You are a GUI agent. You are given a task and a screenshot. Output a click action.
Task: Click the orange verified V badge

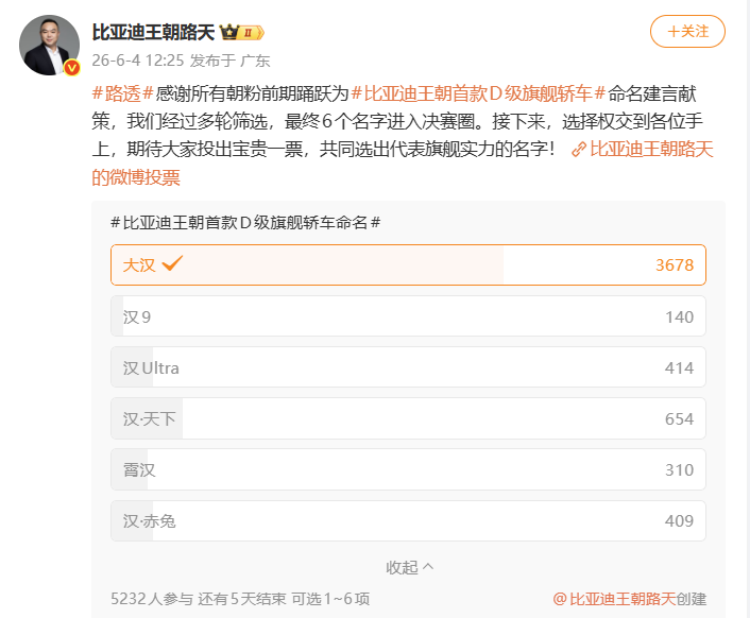72,68
